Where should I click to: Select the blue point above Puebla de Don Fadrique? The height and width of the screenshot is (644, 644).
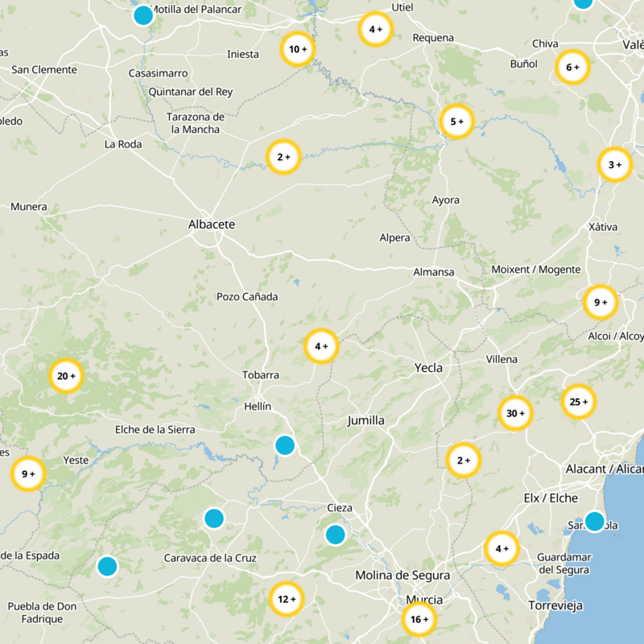[108, 566]
